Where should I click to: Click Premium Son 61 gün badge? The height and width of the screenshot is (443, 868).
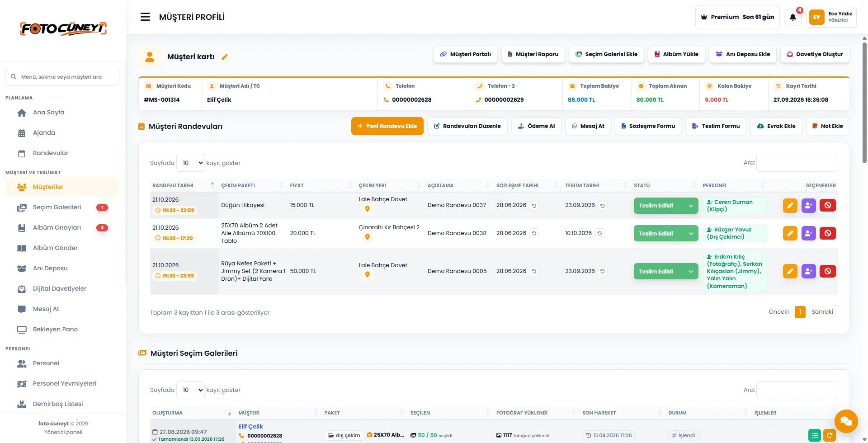[737, 17]
